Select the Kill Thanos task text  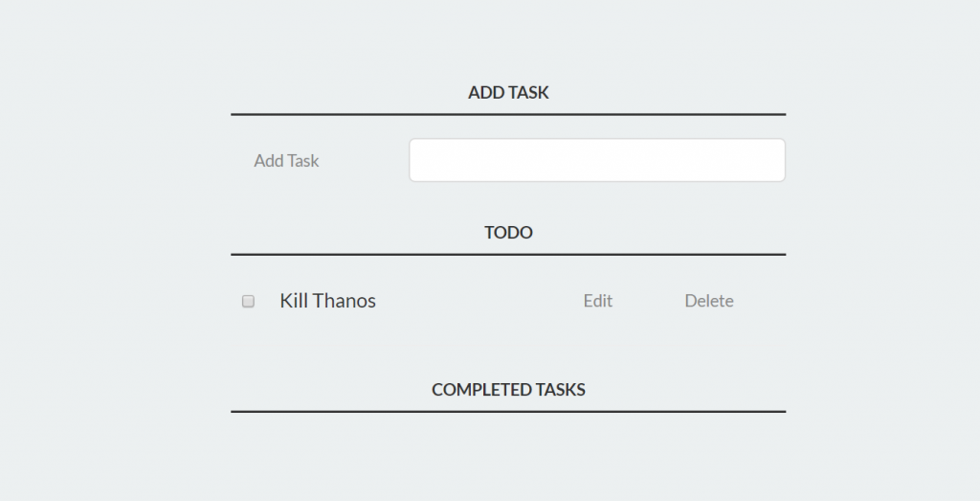[x=327, y=301]
